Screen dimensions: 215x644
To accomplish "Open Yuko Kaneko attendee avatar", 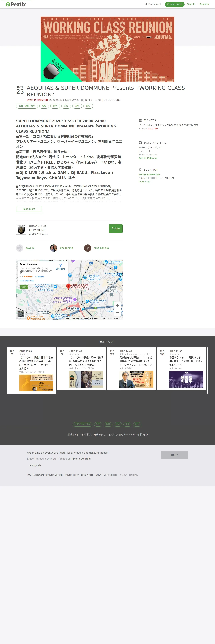I will point(88,248).
